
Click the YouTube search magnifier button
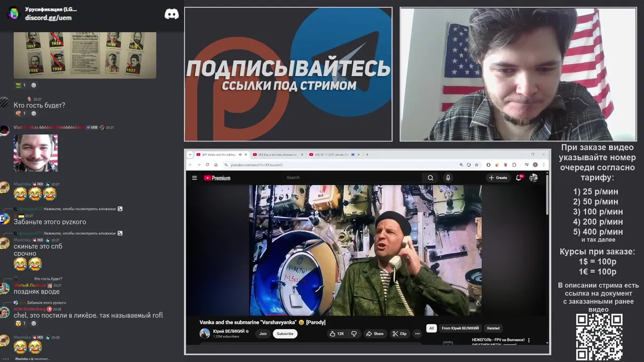[x=430, y=177]
